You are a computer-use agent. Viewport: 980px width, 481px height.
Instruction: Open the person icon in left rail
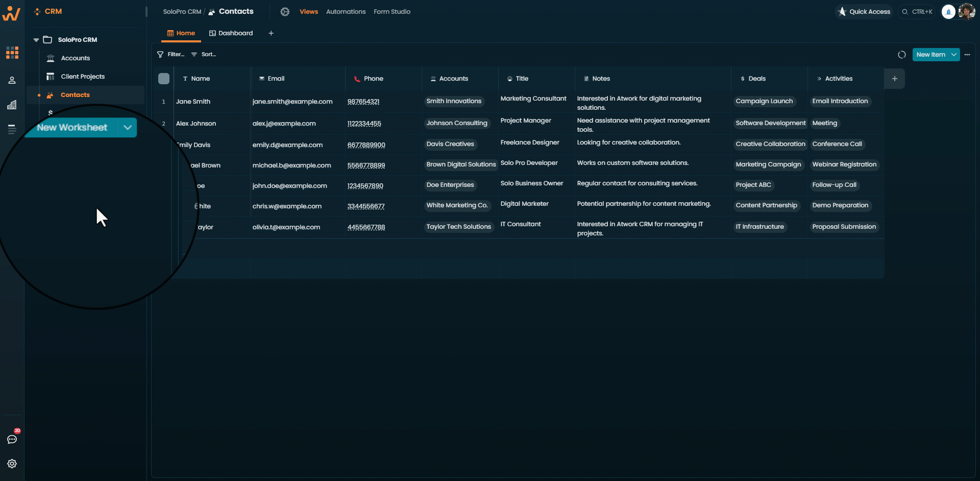(12, 80)
